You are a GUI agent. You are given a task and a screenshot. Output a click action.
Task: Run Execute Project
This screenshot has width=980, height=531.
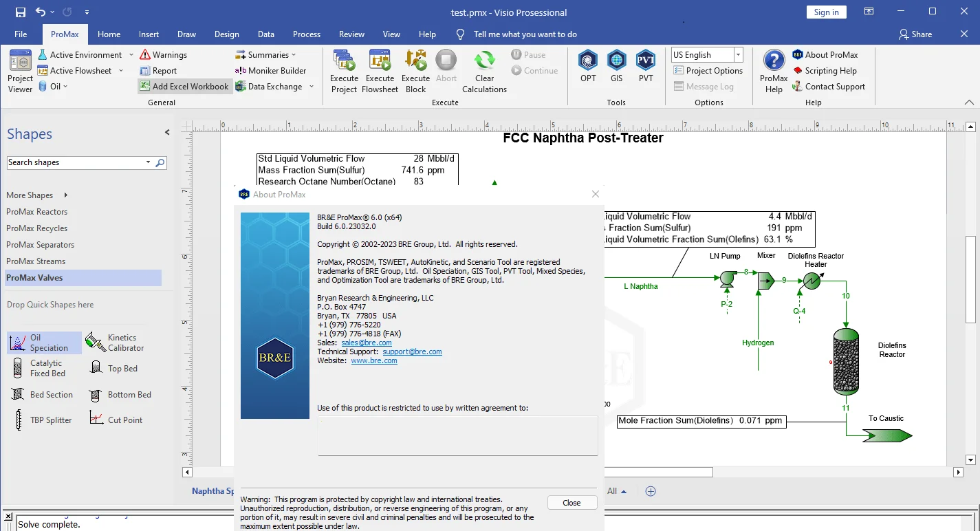click(344, 72)
